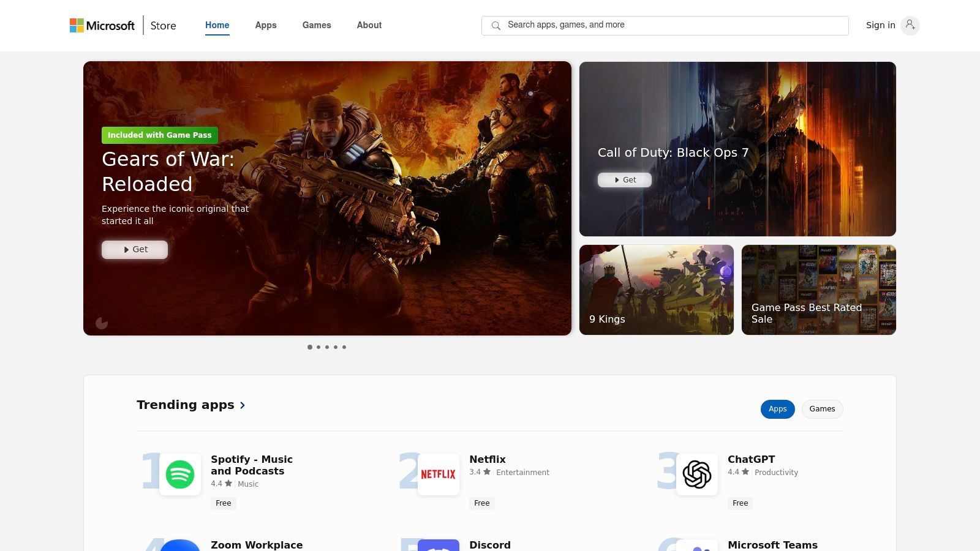Click the ChatGPT Productivity category text

click(776, 472)
